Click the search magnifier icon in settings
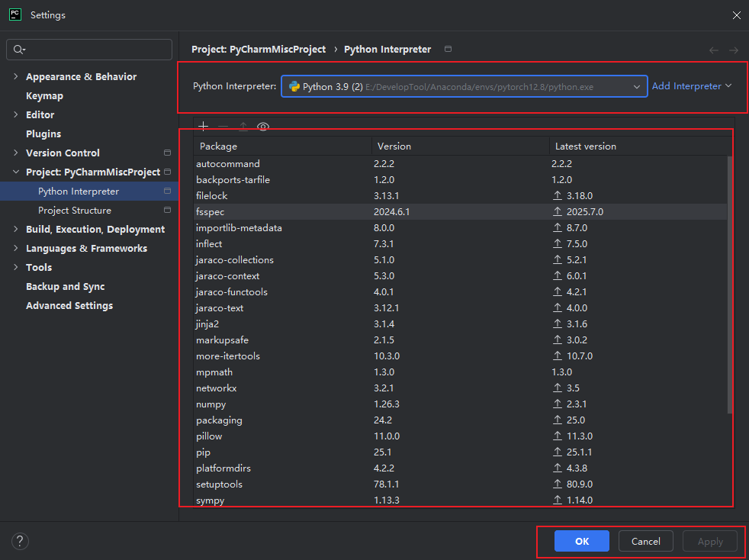Viewport: 749px width, 560px height. pyautogui.click(x=19, y=50)
